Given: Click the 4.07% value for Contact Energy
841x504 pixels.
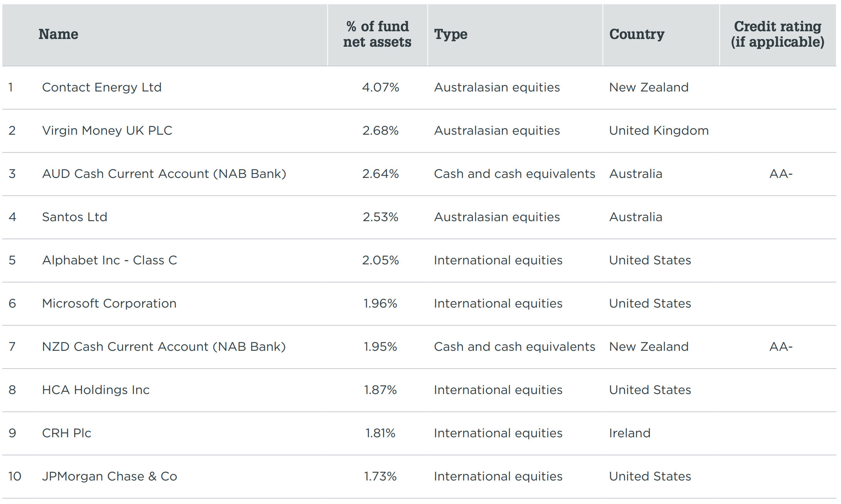Looking at the screenshot, I should coord(380,88).
